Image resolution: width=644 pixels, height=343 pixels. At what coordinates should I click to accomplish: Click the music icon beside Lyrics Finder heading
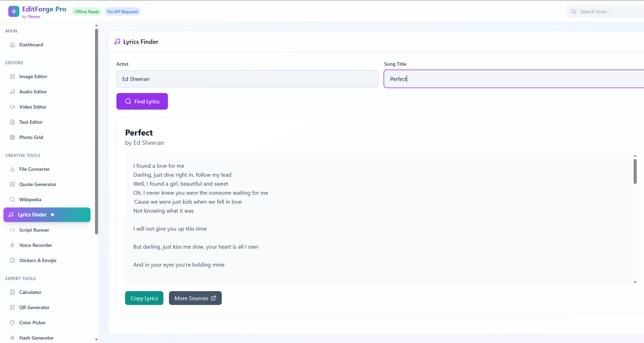(x=117, y=41)
